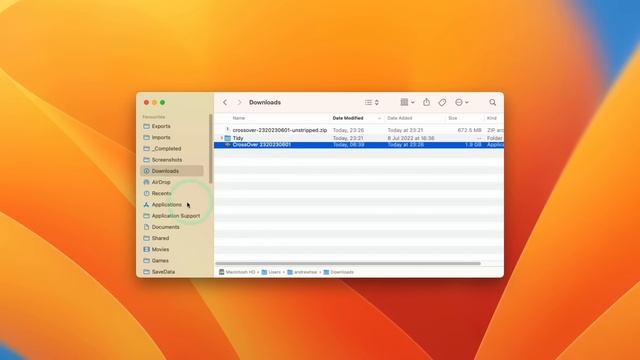Screen dimensions: 640x360
Task: Click the Tidy row's 'Today, 23:21' date
Action: tap(348, 138)
